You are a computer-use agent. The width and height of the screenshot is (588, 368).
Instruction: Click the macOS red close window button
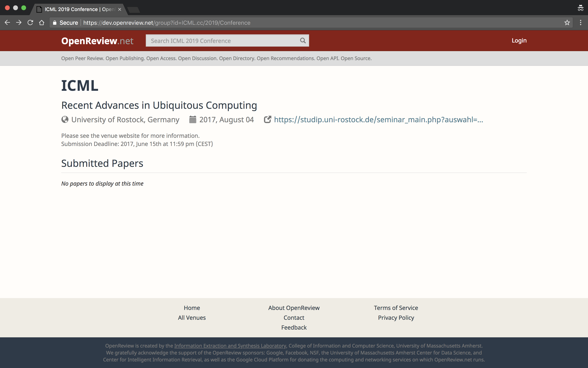pyautogui.click(x=7, y=8)
